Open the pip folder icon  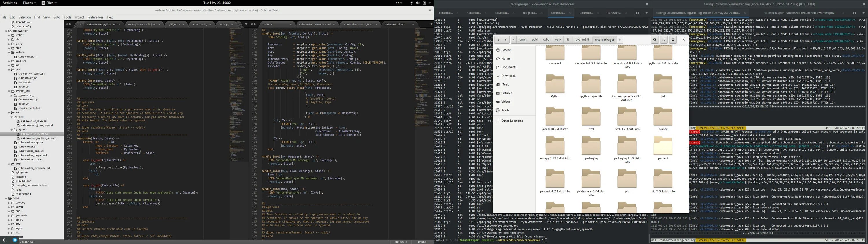(x=627, y=179)
